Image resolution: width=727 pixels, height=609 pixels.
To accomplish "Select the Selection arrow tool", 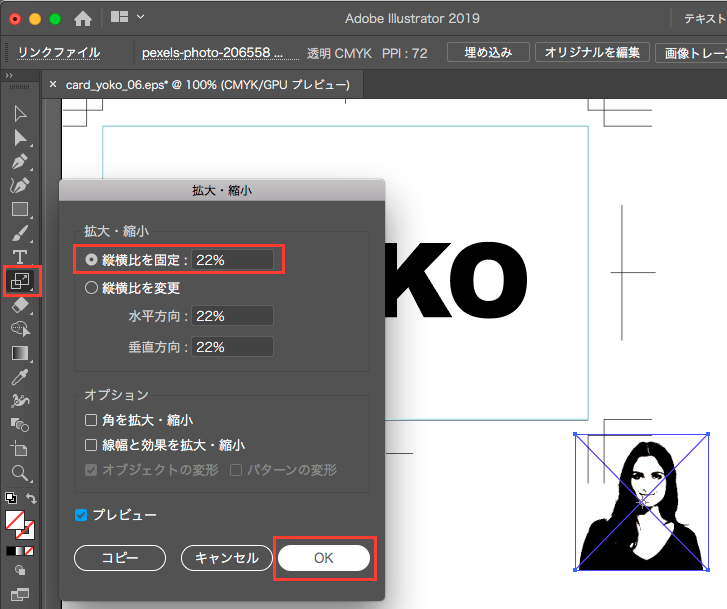I will tap(20, 113).
